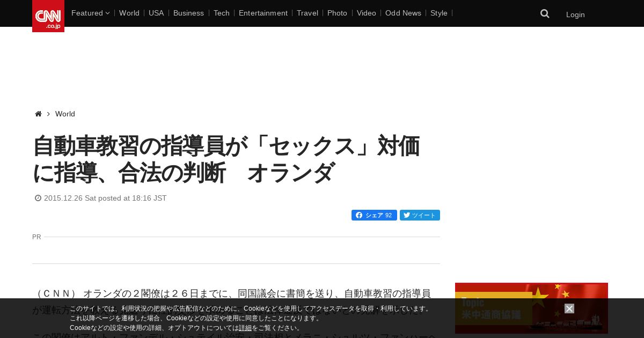Tweet this article
Viewport: 644px width, 338px height.
[x=420, y=215]
